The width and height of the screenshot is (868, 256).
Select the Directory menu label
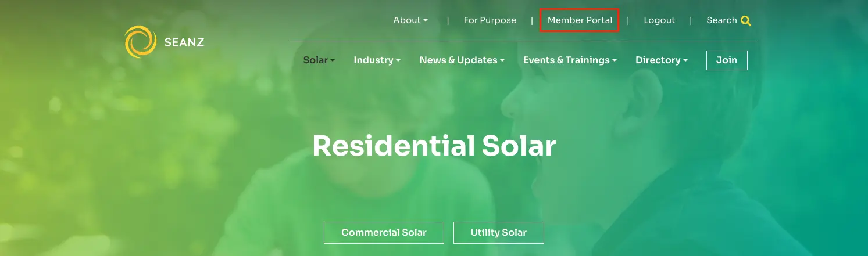point(658,60)
